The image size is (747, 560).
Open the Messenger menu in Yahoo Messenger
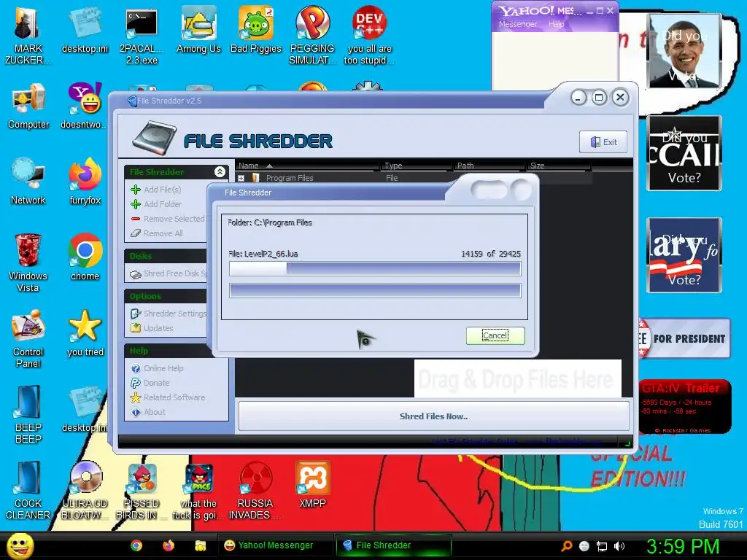(x=517, y=24)
